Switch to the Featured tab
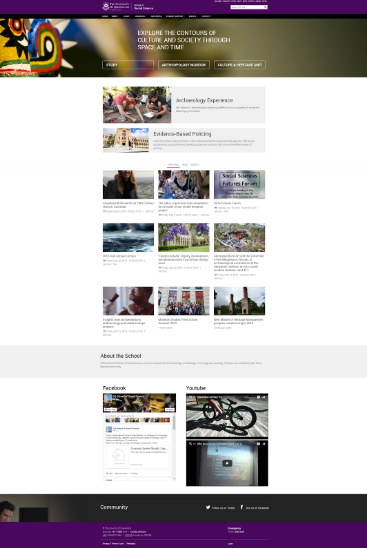Image resolution: width=367 pixels, height=548 pixels. click(x=173, y=165)
